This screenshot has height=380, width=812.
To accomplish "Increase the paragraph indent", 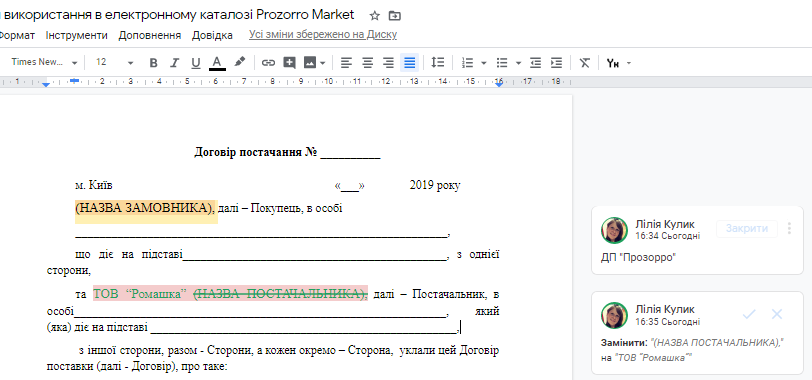I will point(556,63).
